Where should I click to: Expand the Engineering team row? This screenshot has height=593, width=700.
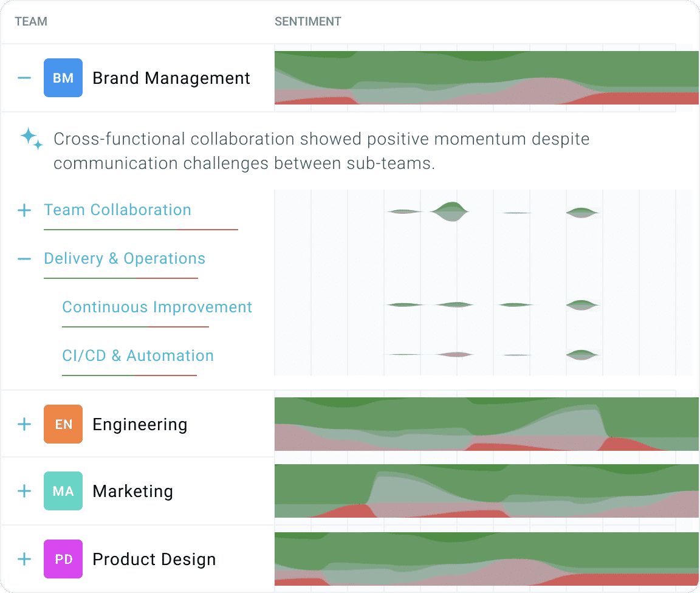pyautogui.click(x=24, y=424)
